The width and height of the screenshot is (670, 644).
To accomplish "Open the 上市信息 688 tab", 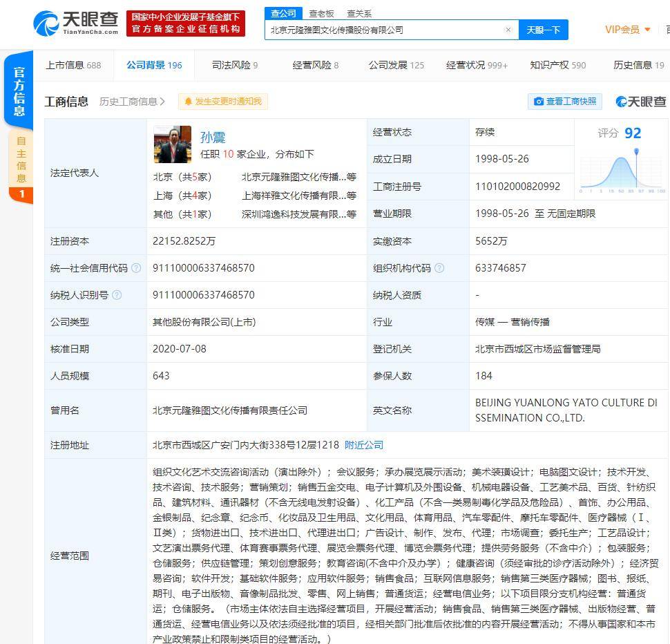I will pos(73,65).
